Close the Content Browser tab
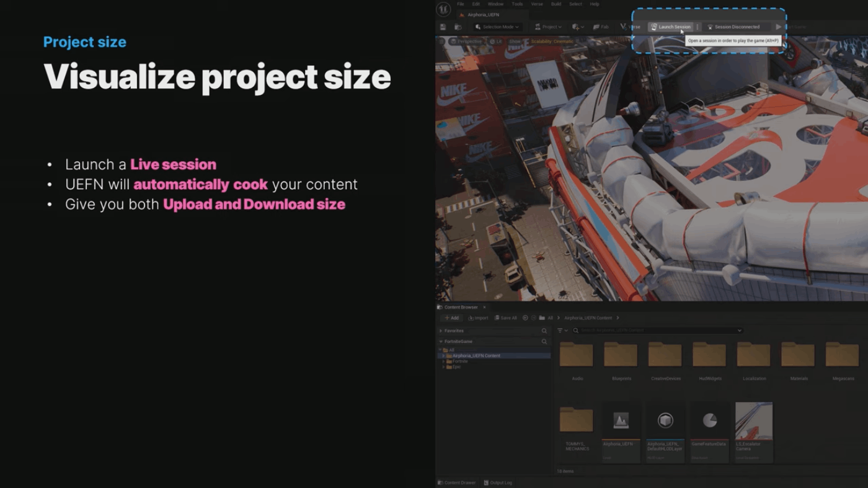 point(484,308)
